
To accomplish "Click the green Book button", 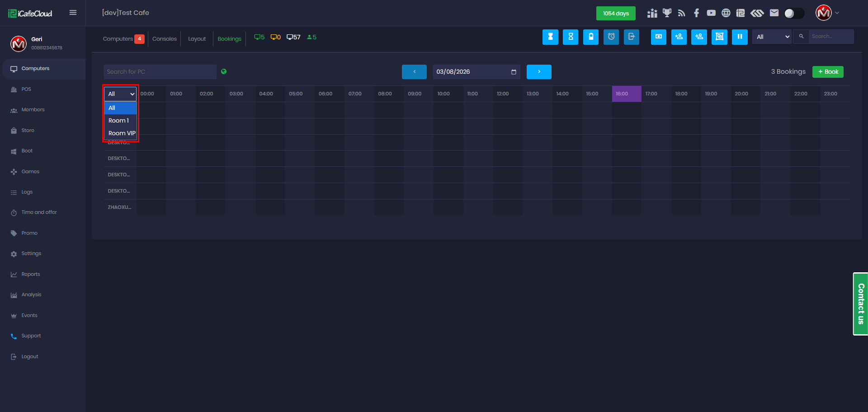I will pyautogui.click(x=827, y=72).
